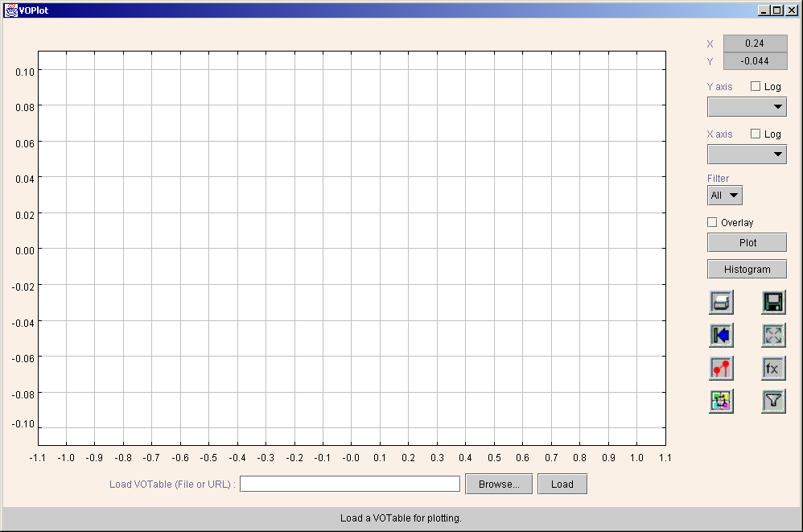Enable Log scale for Y axis
Viewport: 803px width, 532px height.
[756, 87]
